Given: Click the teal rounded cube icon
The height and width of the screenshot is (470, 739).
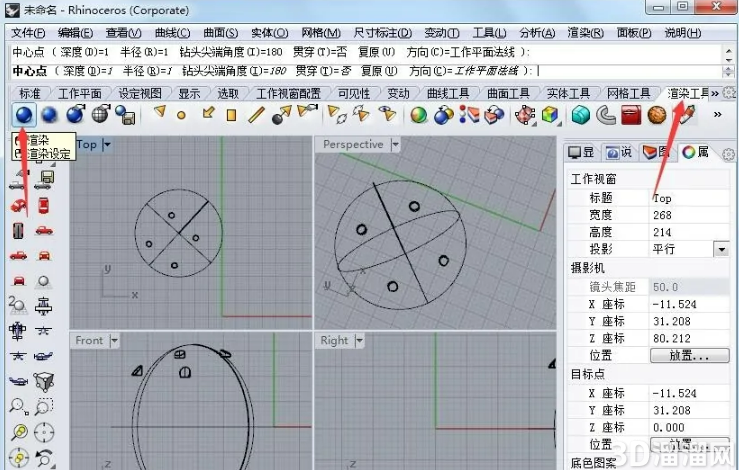Looking at the screenshot, I should click(x=581, y=115).
